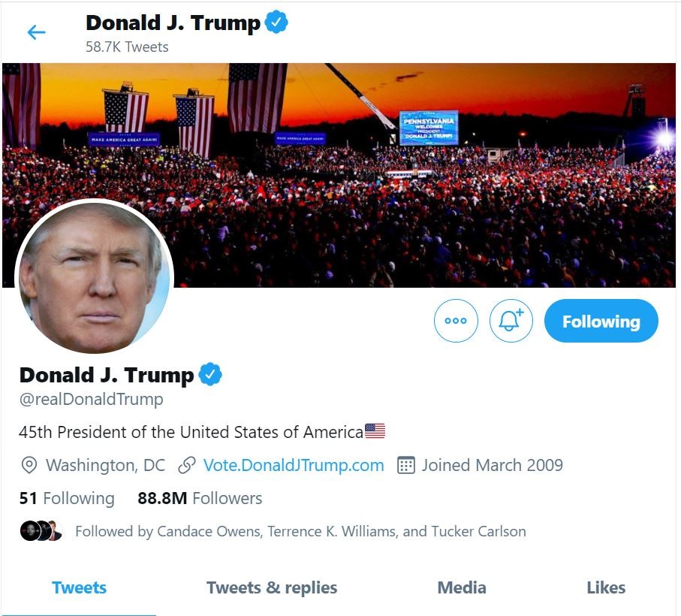Switch to the Media tab
The image size is (681, 616).
[461, 587]
